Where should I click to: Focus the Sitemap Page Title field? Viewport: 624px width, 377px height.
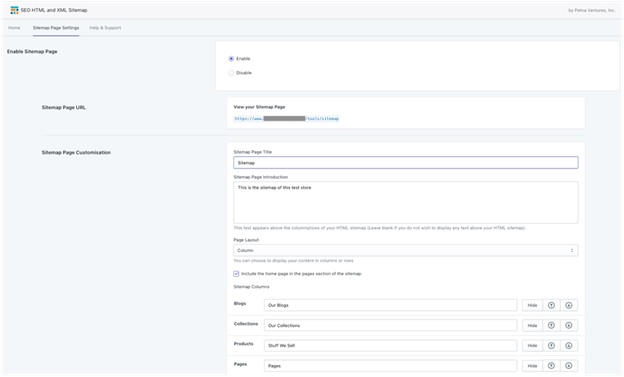406,163
